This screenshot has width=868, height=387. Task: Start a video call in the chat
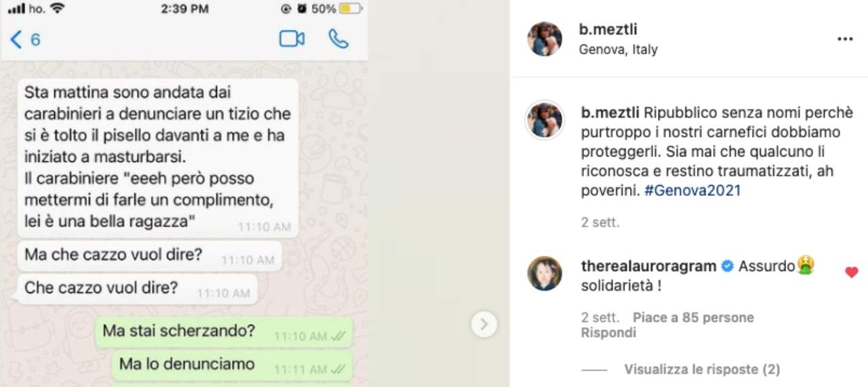point(292,39)
